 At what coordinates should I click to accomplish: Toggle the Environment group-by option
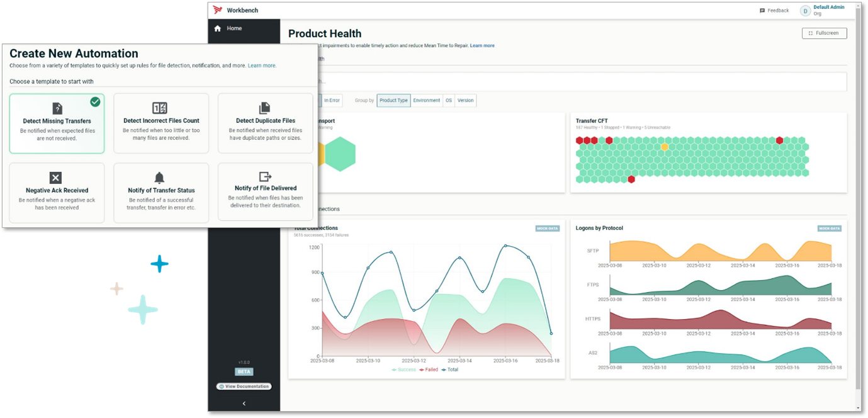(x=426, y=101)
